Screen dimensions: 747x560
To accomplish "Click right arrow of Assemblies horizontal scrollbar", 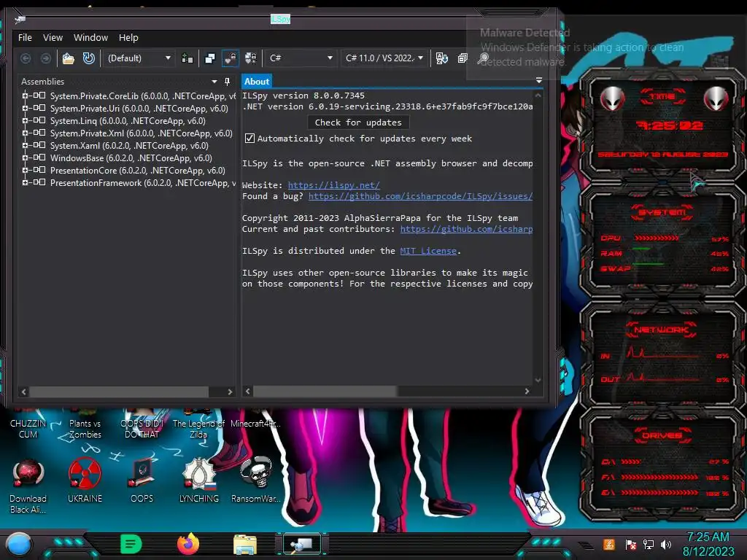I will [x=230, y=392].
